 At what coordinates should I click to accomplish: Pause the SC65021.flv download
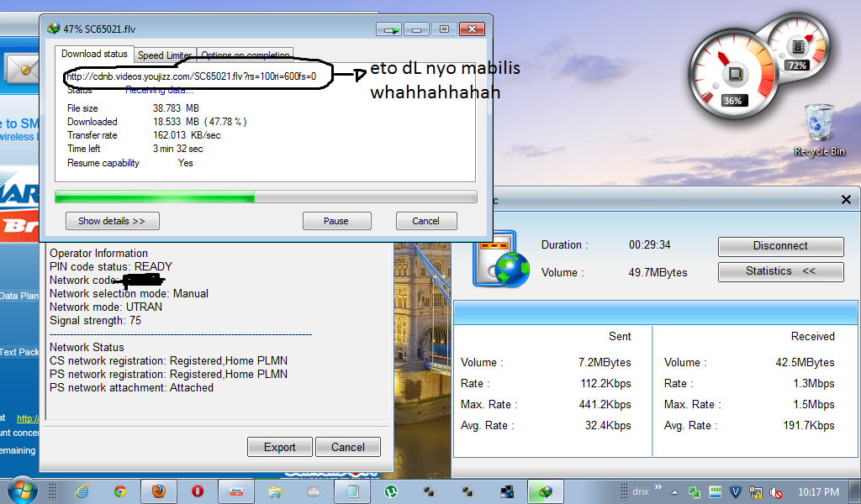click(x=336, y=221)
